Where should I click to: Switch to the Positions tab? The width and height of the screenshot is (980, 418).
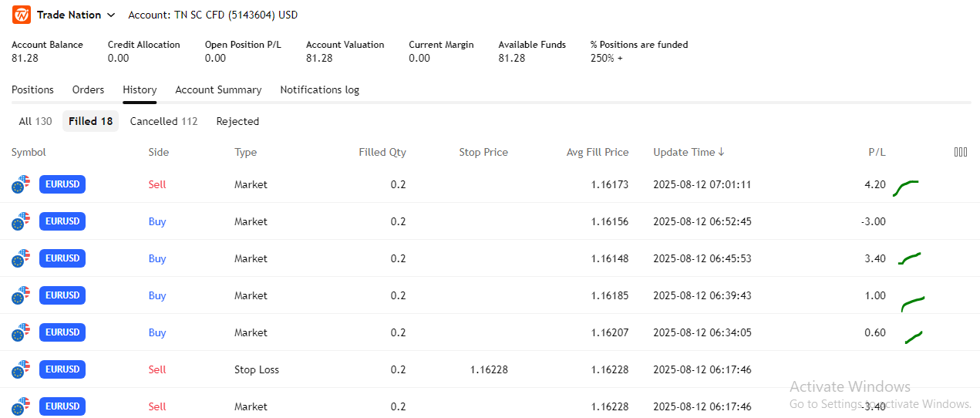(32, 89)
